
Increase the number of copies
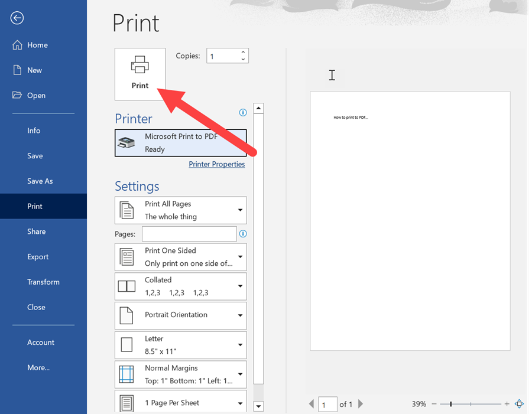point(243,52)
